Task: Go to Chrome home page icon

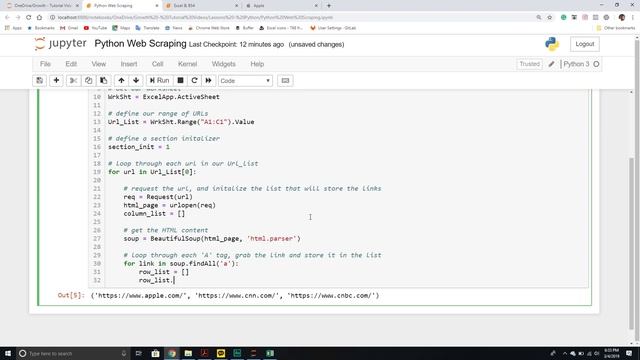Action: click(x=39, y=17)
